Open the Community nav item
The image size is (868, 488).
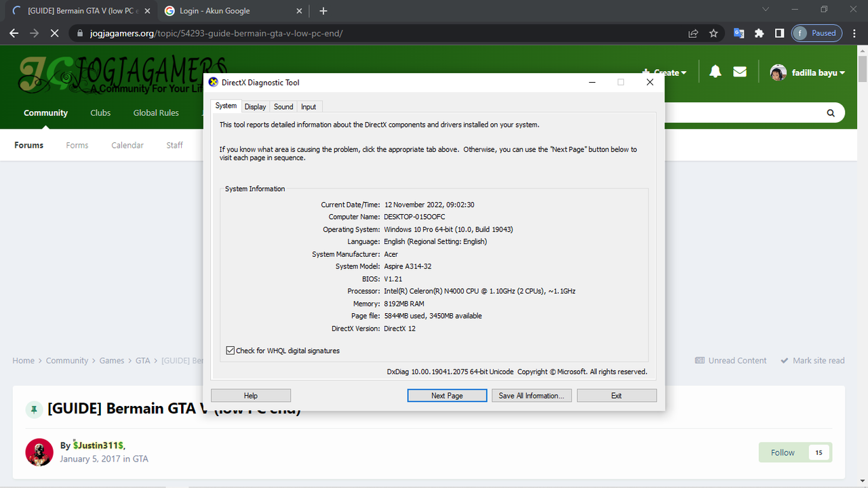pos(45,113)
